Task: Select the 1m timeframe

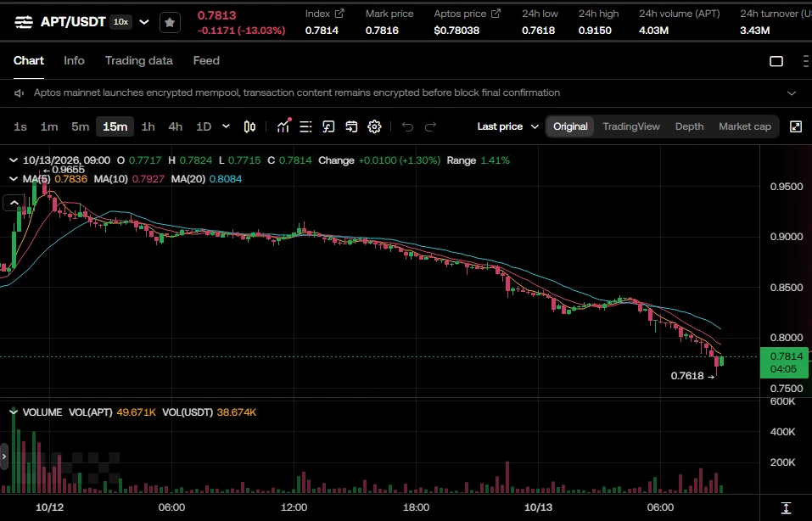Action: (49, 126)
